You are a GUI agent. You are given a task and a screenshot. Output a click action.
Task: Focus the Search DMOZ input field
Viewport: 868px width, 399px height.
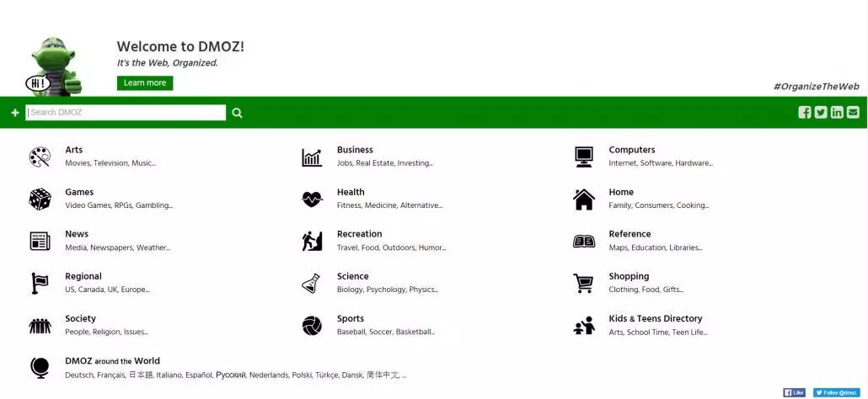point(126,112)
